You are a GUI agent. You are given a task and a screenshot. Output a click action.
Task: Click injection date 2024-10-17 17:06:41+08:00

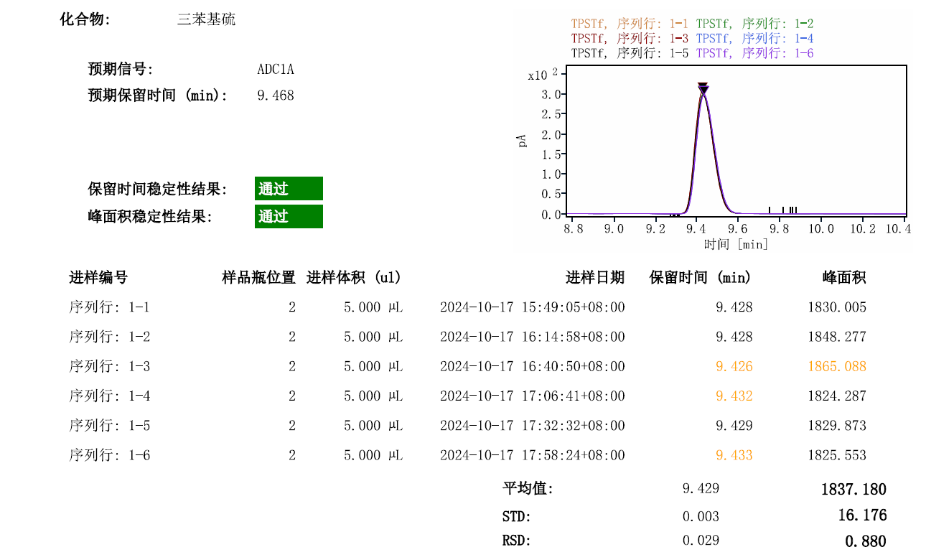pos(532,396)
